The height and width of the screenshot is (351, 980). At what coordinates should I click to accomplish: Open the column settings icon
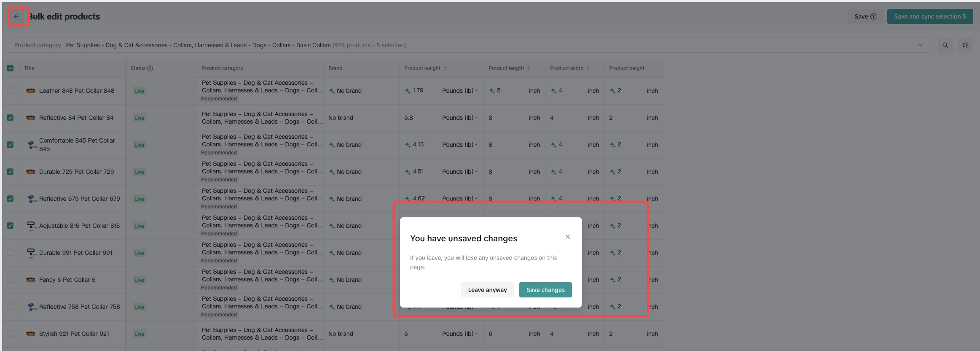click(x=965, y=45)
